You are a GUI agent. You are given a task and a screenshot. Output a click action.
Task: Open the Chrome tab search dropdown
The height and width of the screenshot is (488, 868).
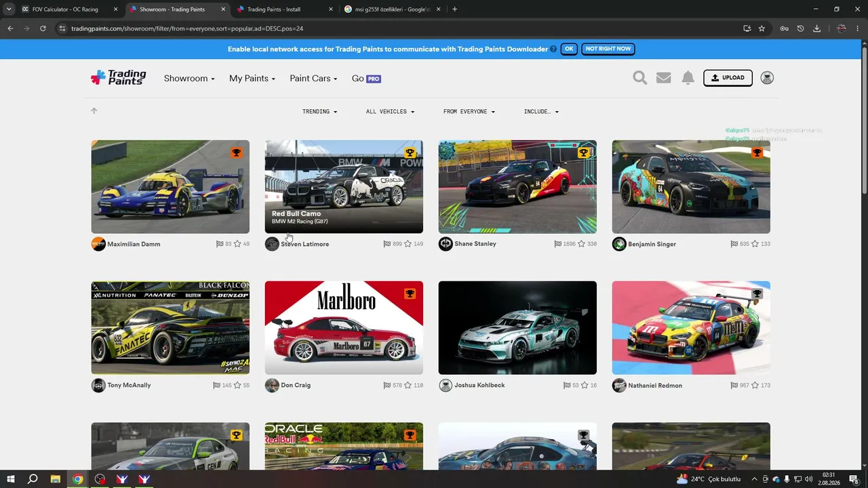click(9, 9)
